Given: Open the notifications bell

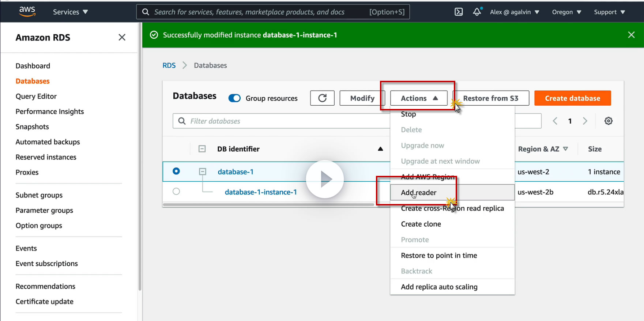Looking at the screenshot, I should click(x=477, y=12).
